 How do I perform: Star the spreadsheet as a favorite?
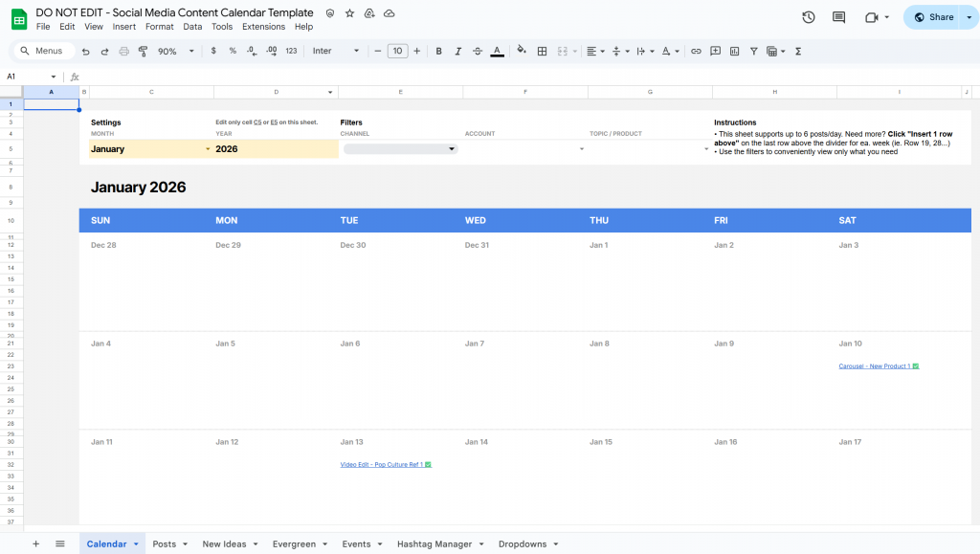click(x=348, y=12)
